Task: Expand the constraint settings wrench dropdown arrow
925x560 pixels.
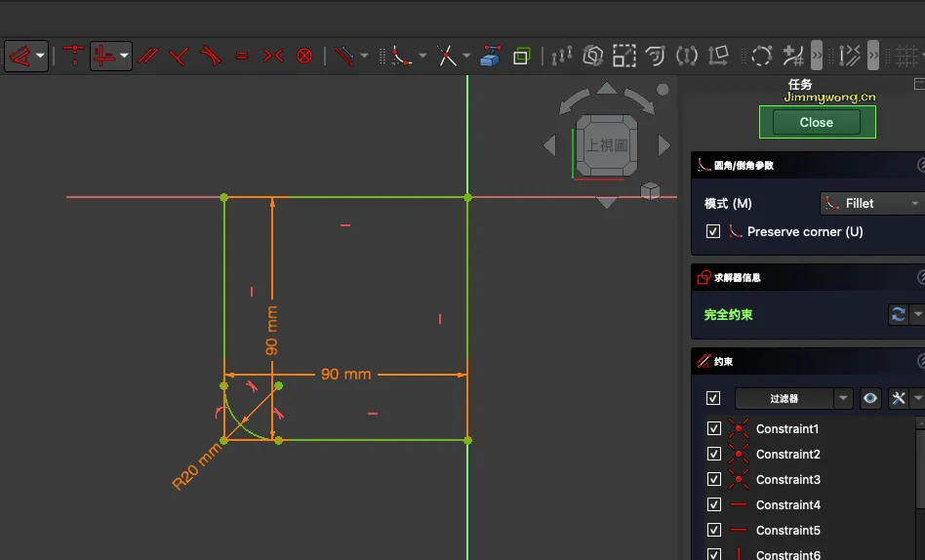Action: 917,398
